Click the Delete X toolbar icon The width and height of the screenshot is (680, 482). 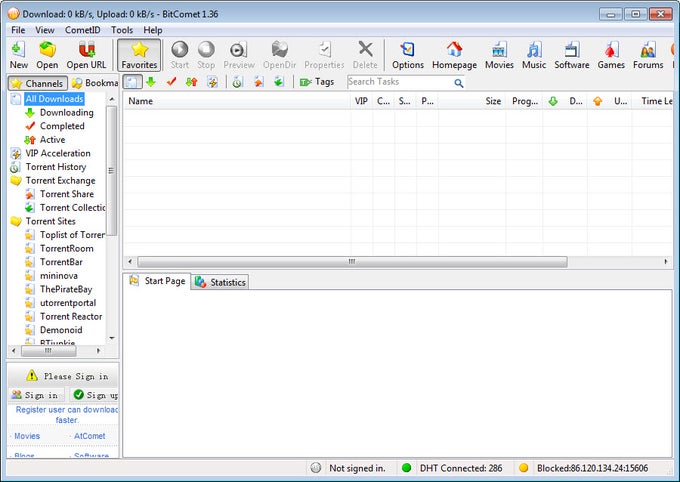click(365, 55)
